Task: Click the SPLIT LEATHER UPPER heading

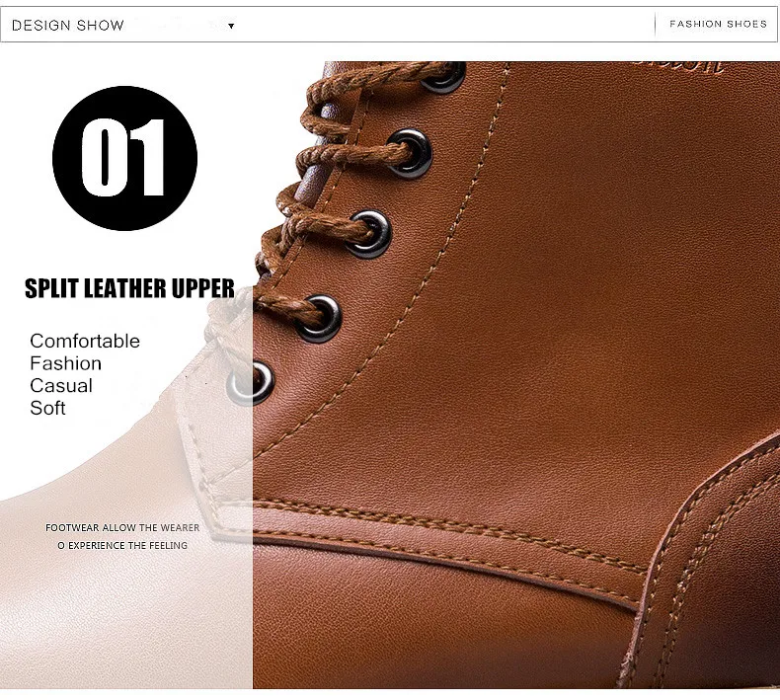Action: [x=129, y=288]
